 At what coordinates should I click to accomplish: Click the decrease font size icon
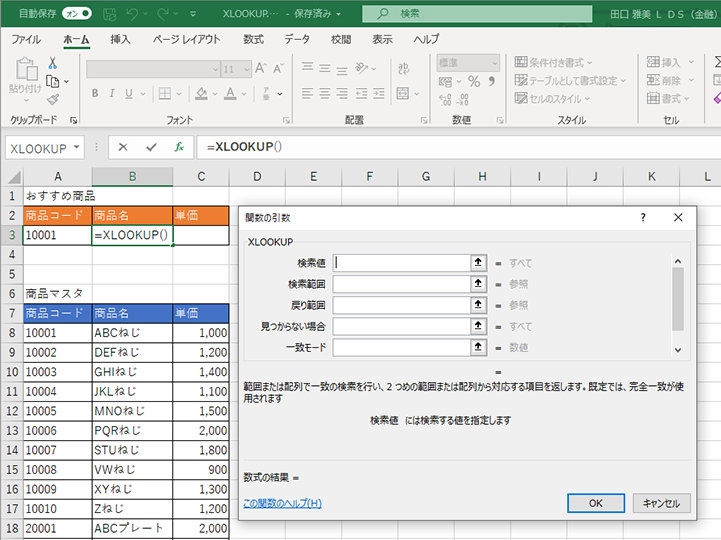coord(278,69)
